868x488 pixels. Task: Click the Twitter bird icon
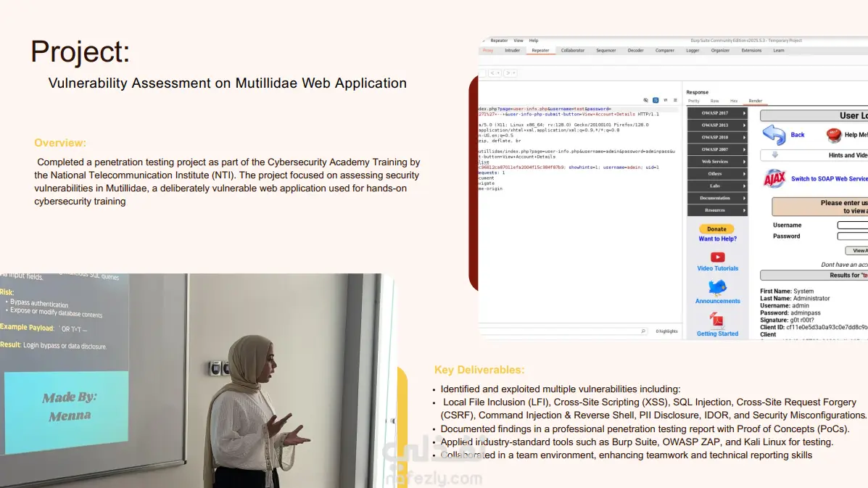click(717, 288)
